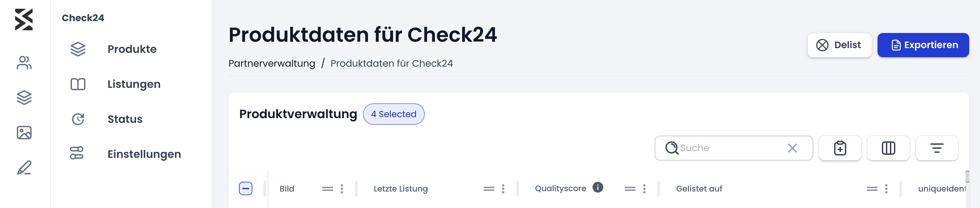Open the filter lines icon button

[x=937, y=148]
